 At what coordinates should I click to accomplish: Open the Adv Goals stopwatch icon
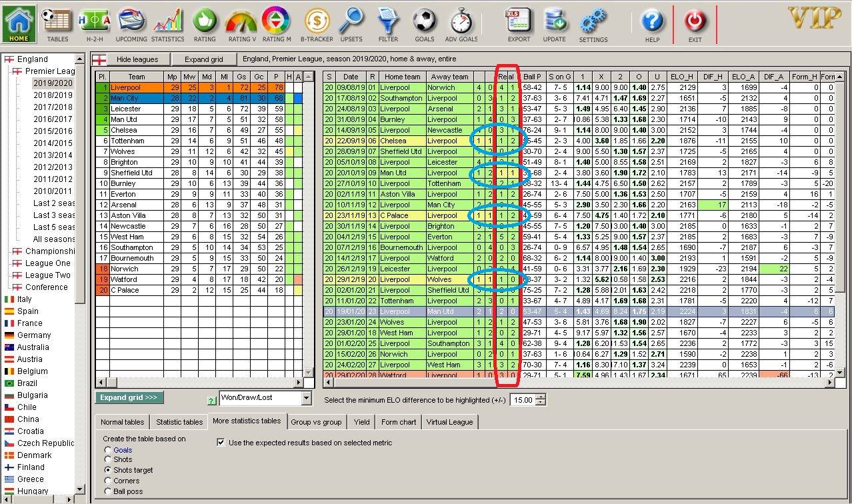(461, 25)
